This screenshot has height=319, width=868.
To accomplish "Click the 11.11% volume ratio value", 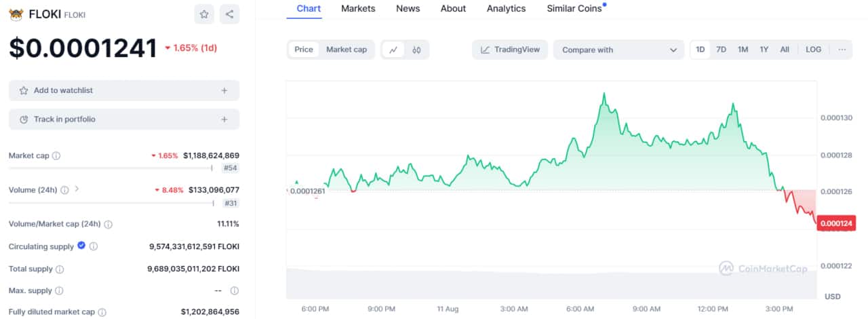I will [x=227, y=223].
